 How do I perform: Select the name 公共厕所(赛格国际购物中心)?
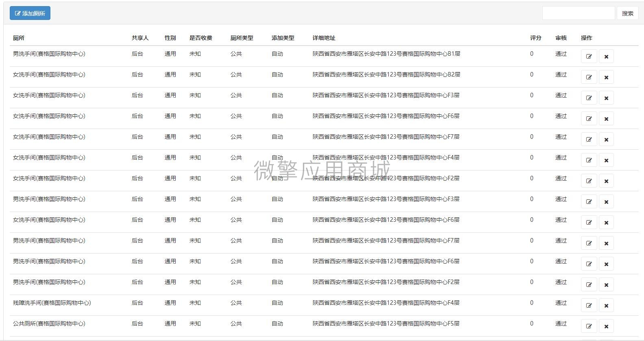point(49,324)
